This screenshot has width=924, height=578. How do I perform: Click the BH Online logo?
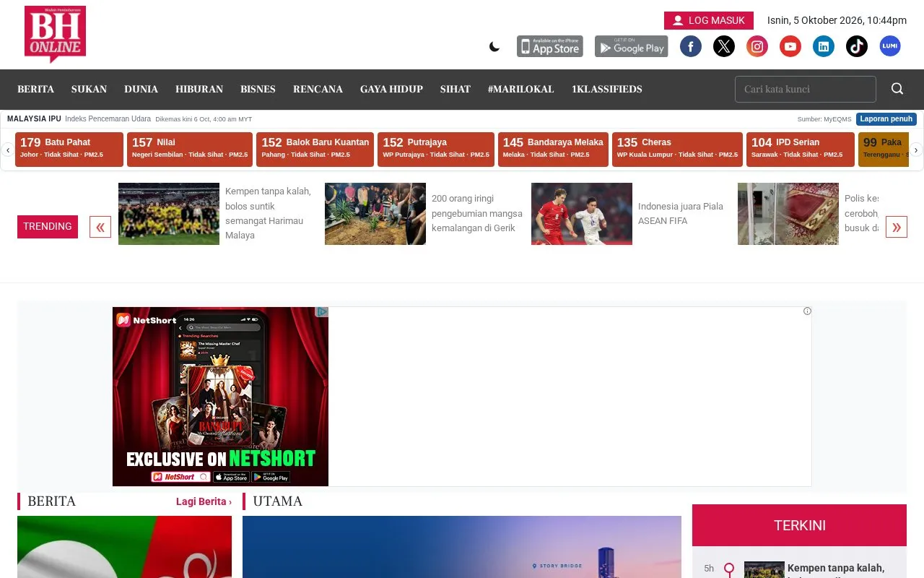[55, 34]
